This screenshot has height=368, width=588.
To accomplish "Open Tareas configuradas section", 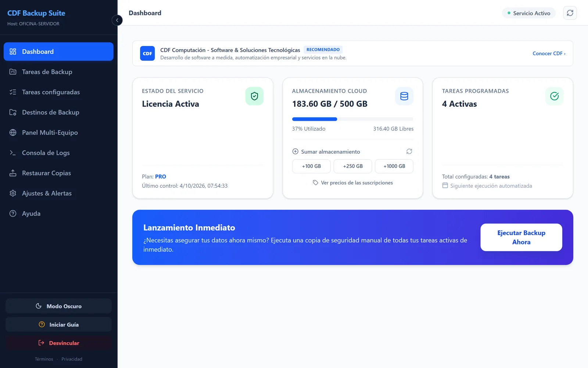I will 58,92.
